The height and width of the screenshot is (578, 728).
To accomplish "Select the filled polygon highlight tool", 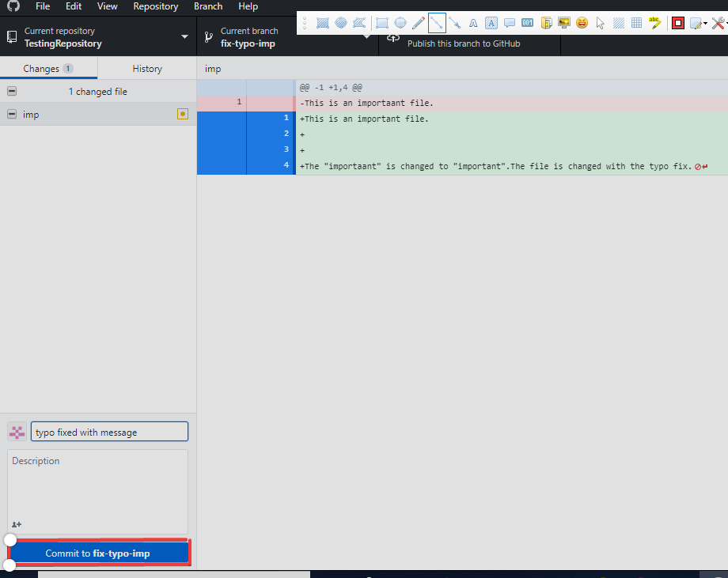I will tap(359, 23).
